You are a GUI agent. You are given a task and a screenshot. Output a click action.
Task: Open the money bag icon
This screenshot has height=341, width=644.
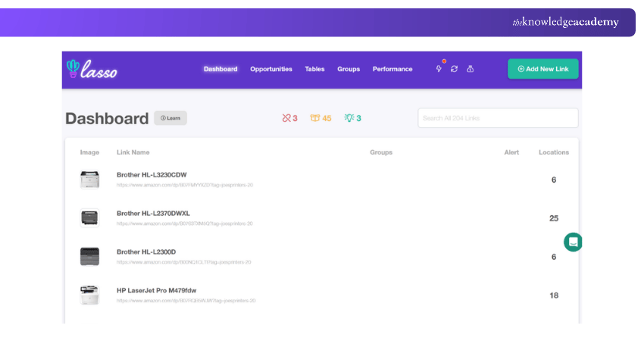(x=470, y=69)
